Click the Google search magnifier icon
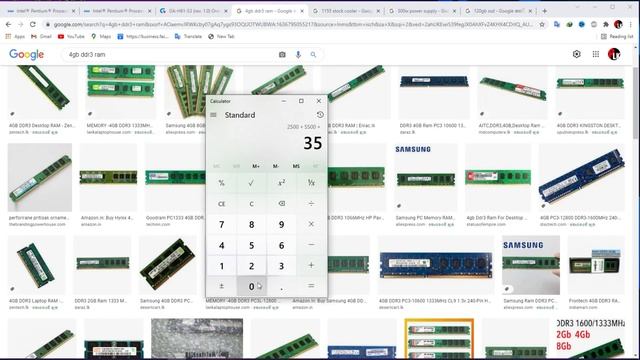 click(313, 54)
